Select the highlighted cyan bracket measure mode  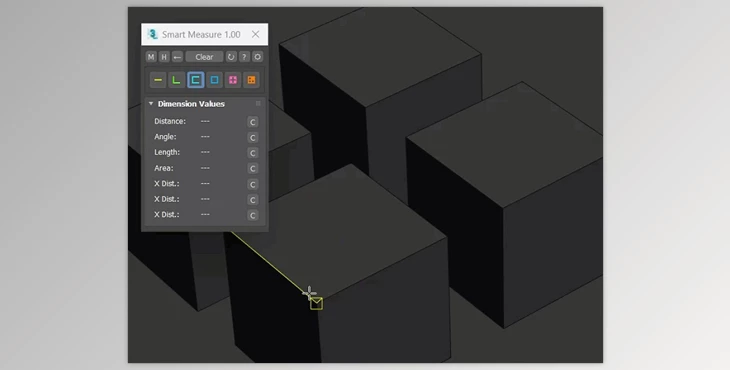(196, 80)
